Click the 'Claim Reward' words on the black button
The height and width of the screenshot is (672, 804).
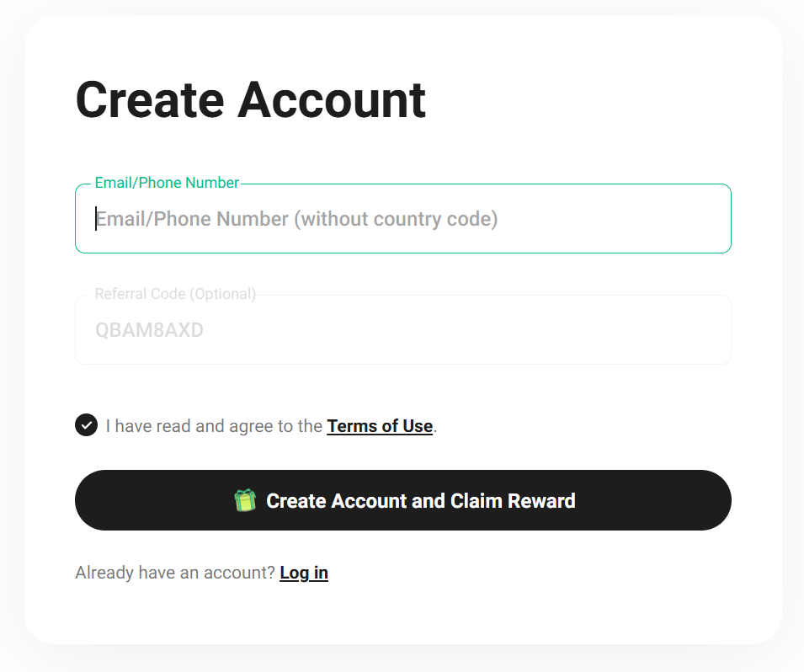point(513,501)
